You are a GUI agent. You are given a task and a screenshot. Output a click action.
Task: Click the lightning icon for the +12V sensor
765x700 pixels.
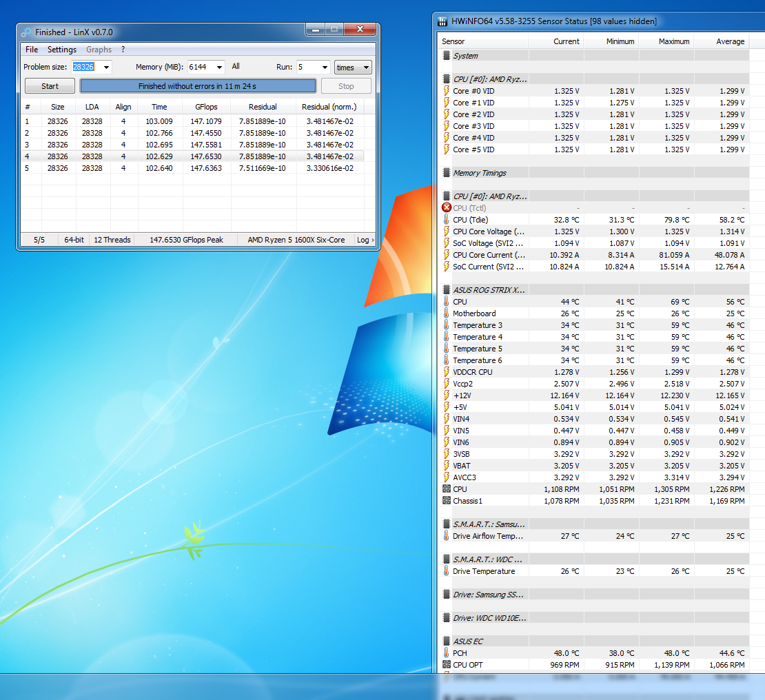[x=446, y=395]
